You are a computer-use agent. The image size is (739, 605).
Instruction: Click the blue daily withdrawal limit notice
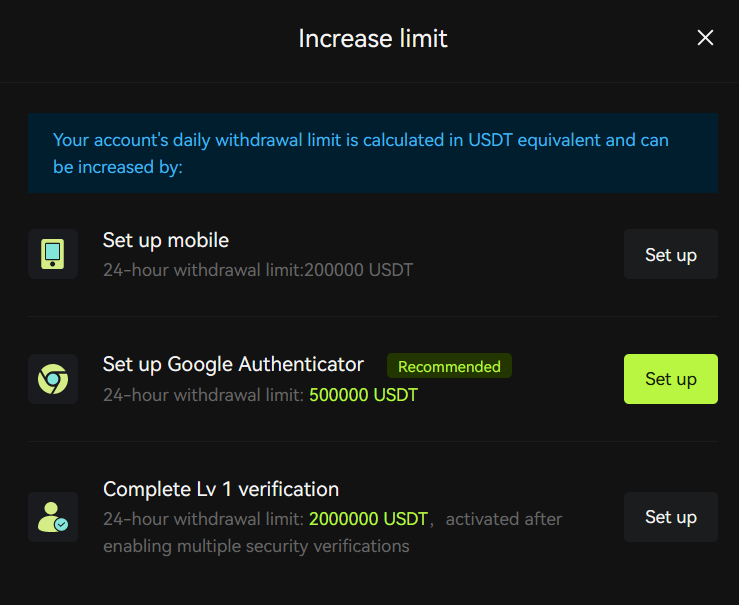coord(373,153)
